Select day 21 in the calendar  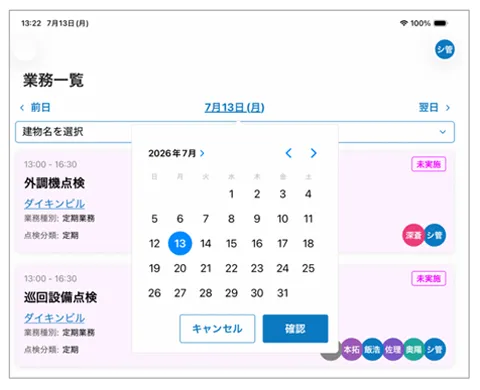pyautogui.click(x=206, y=268)
